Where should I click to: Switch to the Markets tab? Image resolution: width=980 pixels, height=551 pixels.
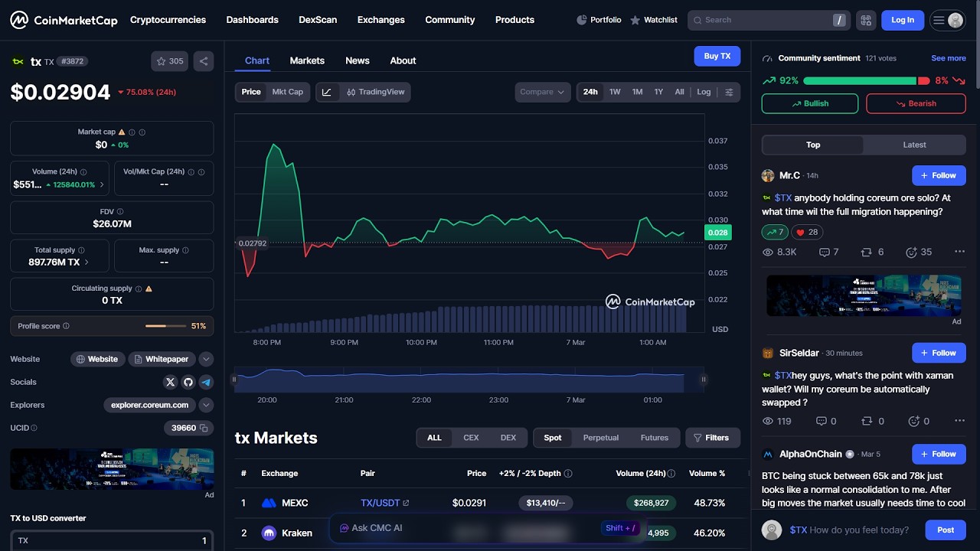pyautogui.click(x=307, y=60)
